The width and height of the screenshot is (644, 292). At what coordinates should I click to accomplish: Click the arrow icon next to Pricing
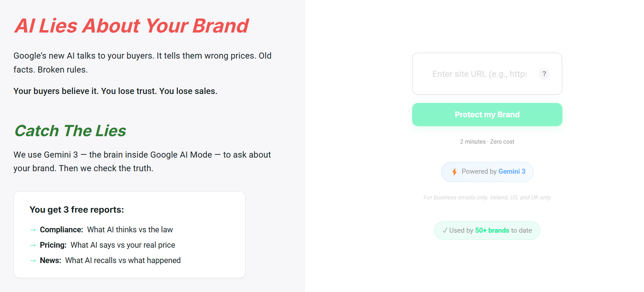(33, 245)
